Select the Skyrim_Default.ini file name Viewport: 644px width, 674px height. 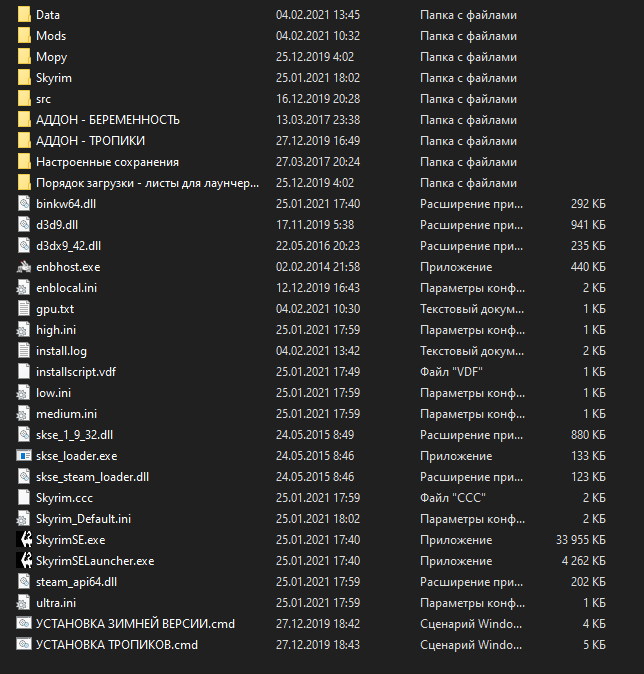point(83,519)
